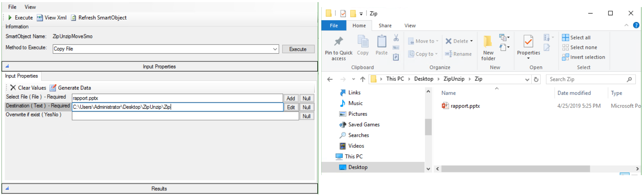Expand the address bar history dropdown
Viewport: 644px width, 195px height.
[527, 80]
